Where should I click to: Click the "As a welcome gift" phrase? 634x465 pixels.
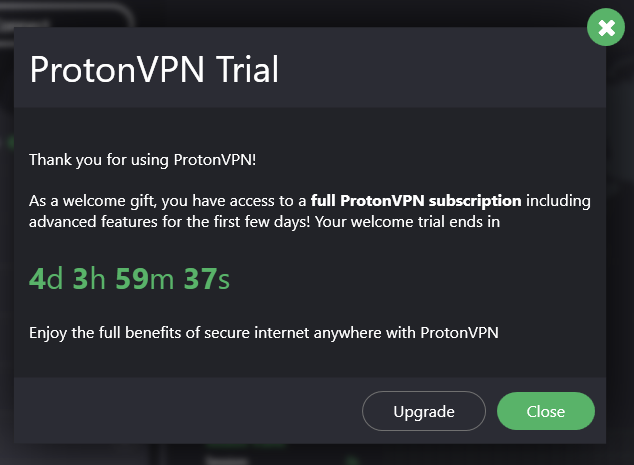pos(85,201)
